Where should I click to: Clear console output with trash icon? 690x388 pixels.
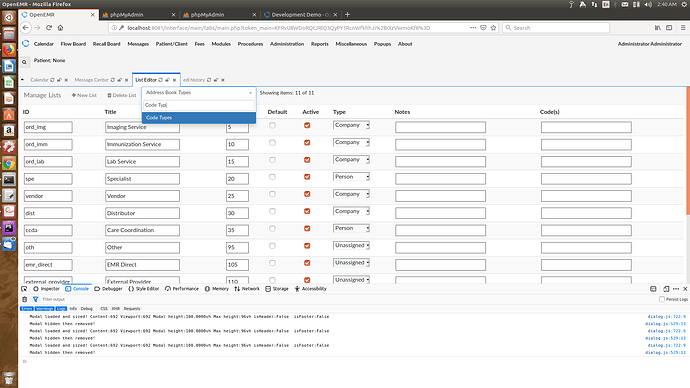25,300
